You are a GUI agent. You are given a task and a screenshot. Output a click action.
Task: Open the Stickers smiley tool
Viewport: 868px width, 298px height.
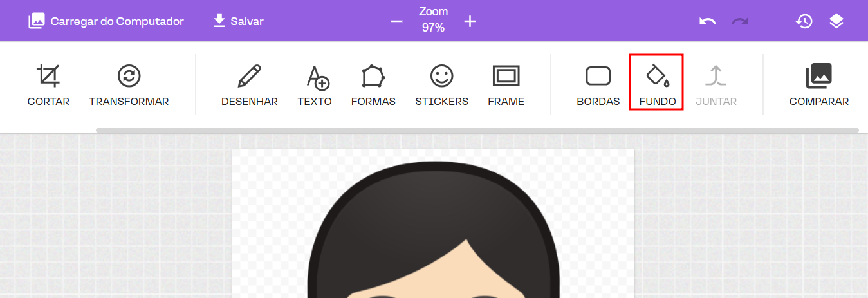click(x=441, y=84)
